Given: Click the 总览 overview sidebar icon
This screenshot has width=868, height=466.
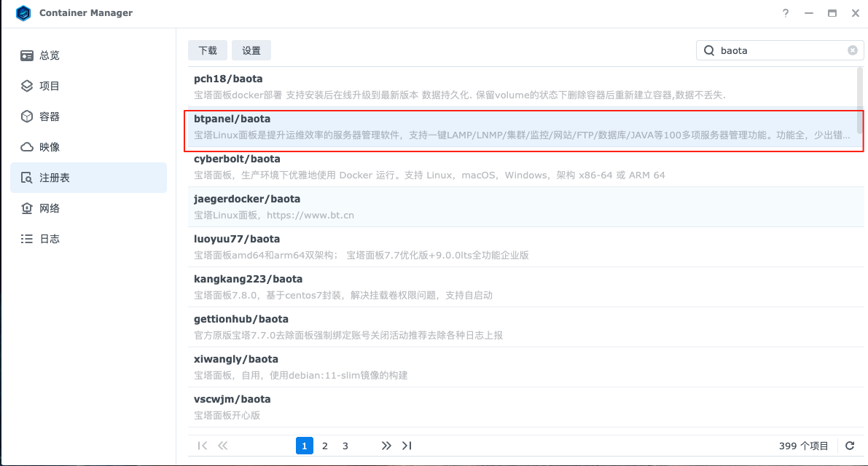Looking at the screenshot, I should coord(26,55).
